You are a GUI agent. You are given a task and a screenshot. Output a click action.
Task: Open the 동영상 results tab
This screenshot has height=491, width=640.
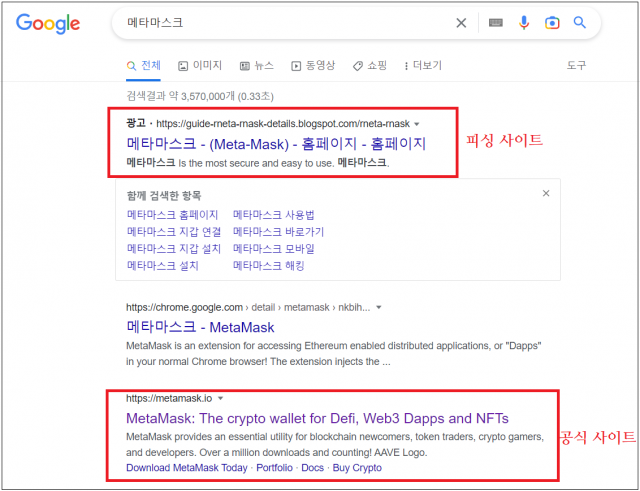pos(313,66)
